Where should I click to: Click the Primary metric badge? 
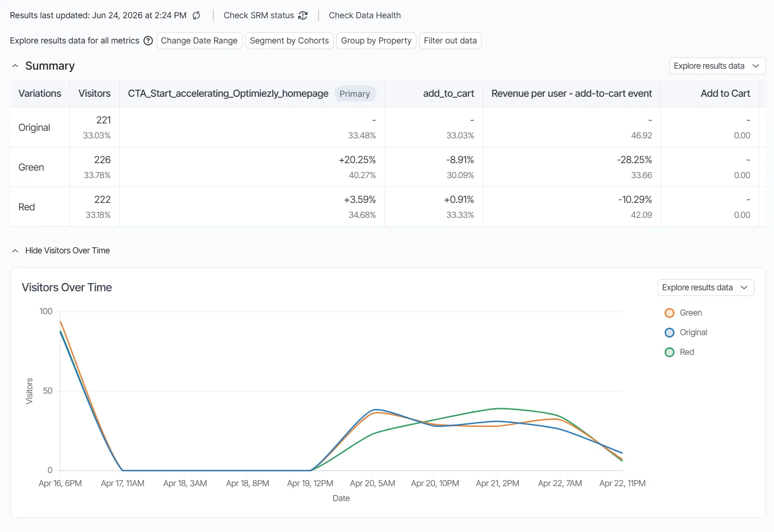(x=355, y=93)
